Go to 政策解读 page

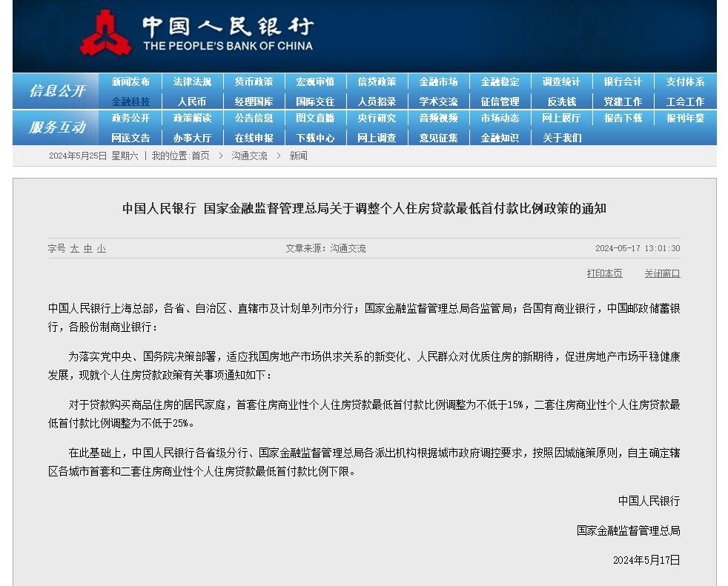pos(192,118)
